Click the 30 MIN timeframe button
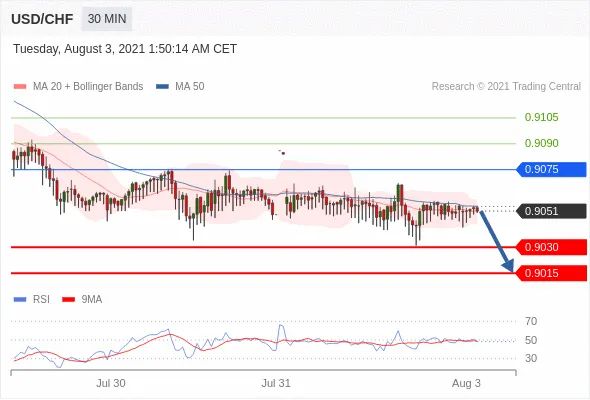590x400 pixels. (x=107, y=18)
